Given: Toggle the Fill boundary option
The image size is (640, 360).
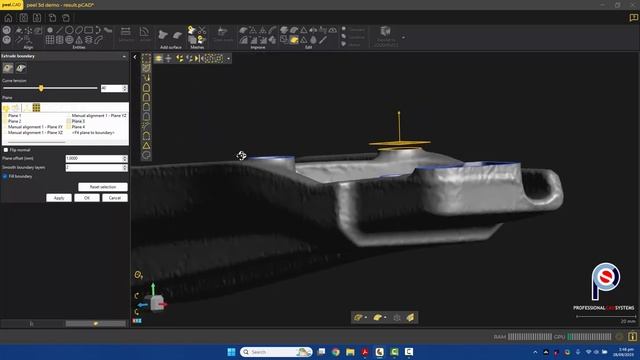Looking at the screenshot, I should click(5, 176).
